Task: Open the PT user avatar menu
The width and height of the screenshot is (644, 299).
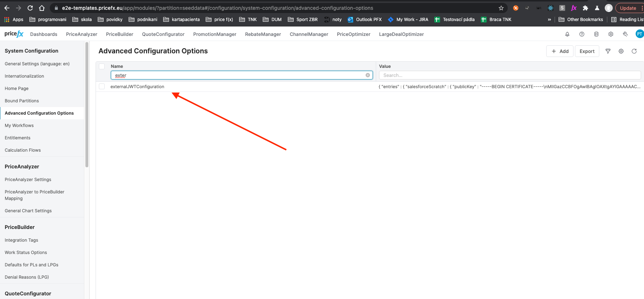Action: pos(639,34)
